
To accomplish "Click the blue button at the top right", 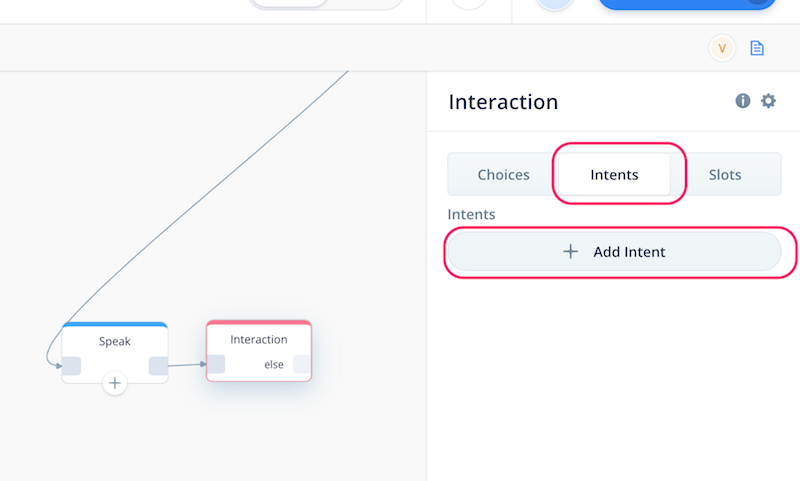I will (x=687, y=4).
